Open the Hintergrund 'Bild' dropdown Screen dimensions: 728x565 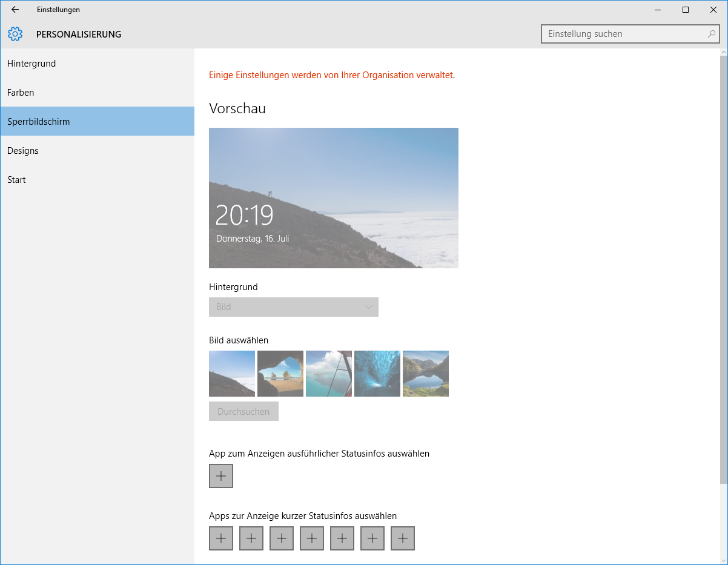coord(294,307)
